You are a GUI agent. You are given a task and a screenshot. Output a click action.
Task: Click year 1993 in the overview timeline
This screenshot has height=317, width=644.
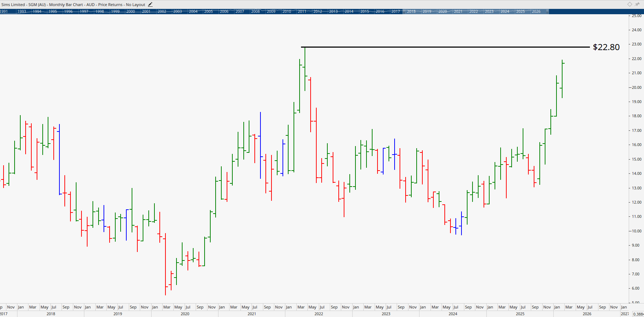[x=22, y=11]
